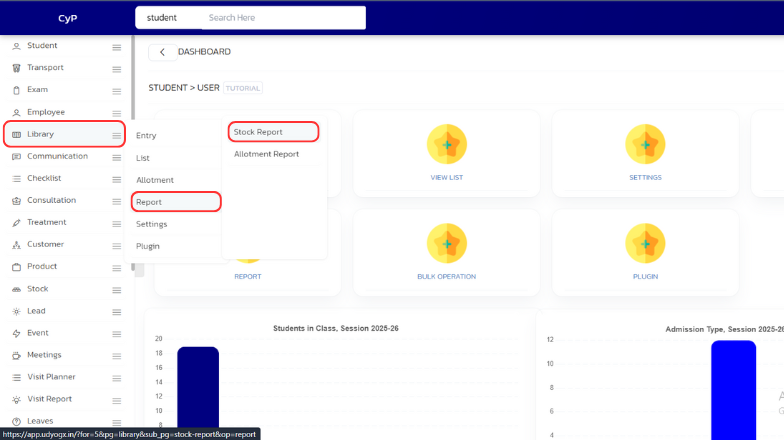Expand the hamburger menu beside Student
The image size is (784, 440).
tap(117, 47)
